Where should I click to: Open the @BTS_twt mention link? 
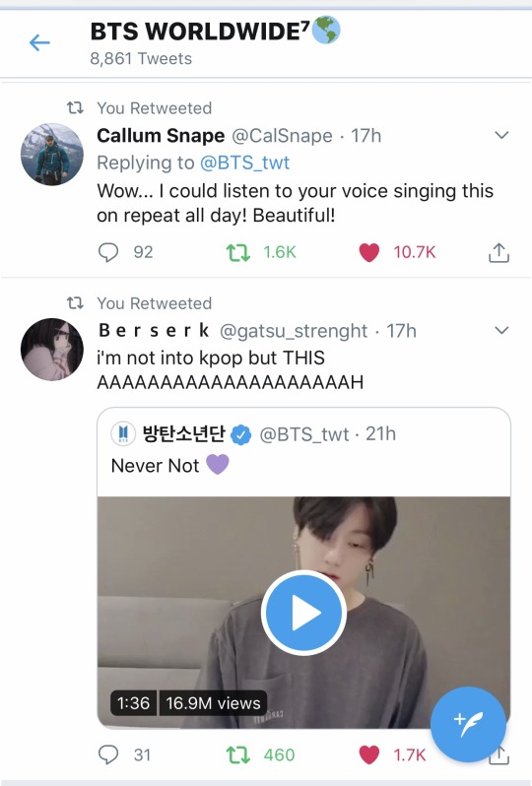(244, 163)
